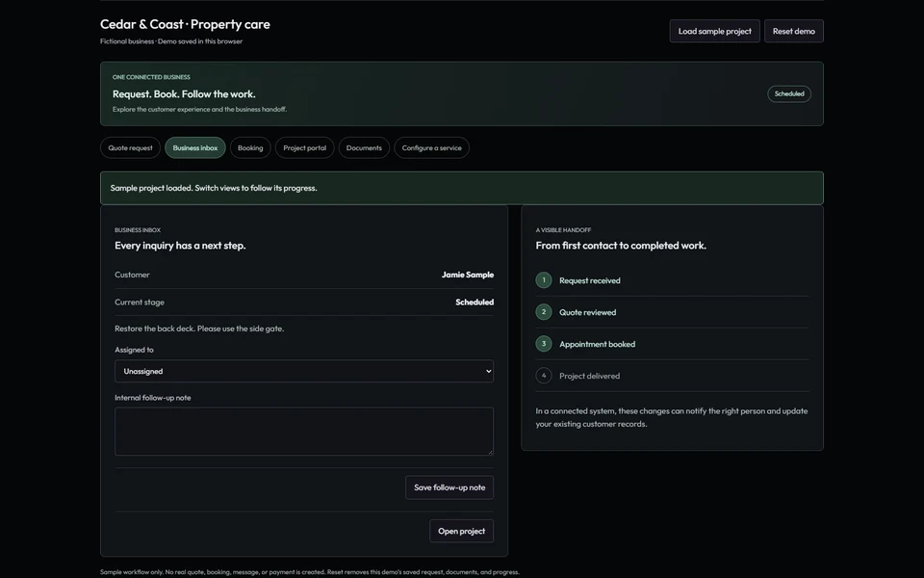Switch to Configure a service tab

coord(431,148)
